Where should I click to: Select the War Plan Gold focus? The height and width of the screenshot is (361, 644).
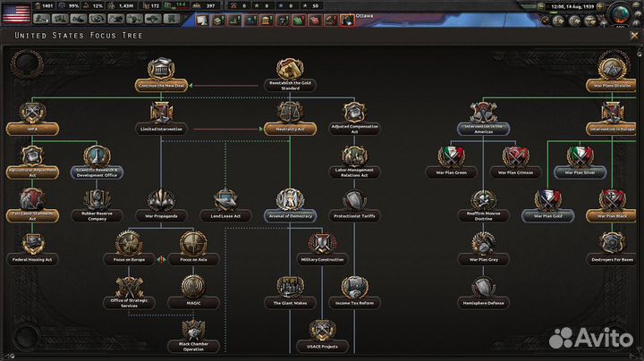[548, 206]
